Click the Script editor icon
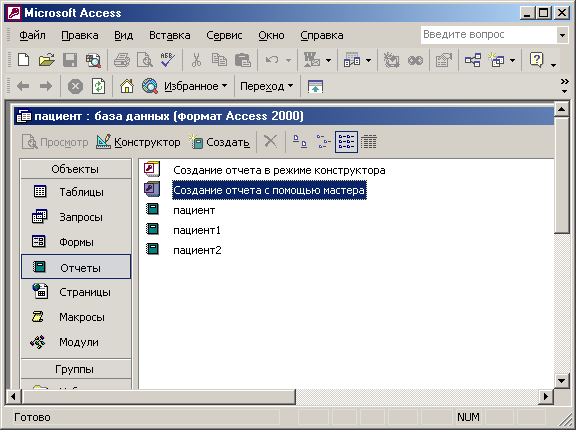Screen dimensions: 576x430 click(415, 60)
